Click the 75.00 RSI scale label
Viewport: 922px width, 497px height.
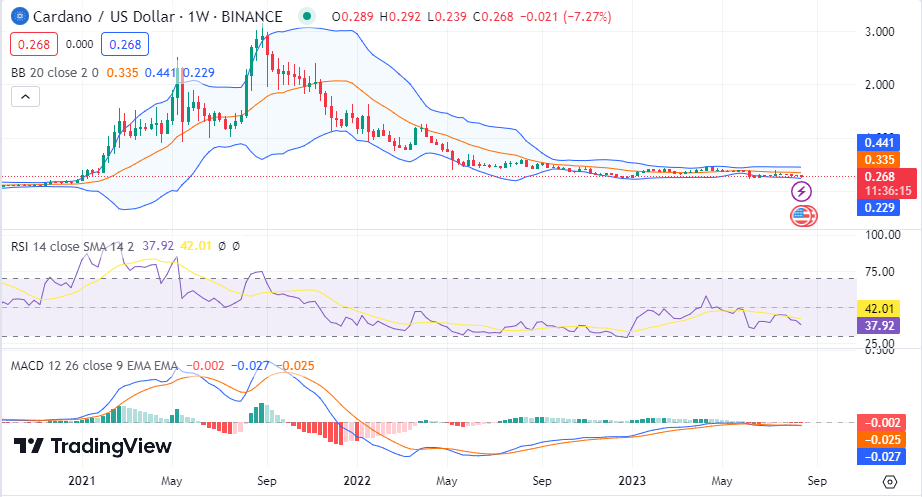[880, 272]
